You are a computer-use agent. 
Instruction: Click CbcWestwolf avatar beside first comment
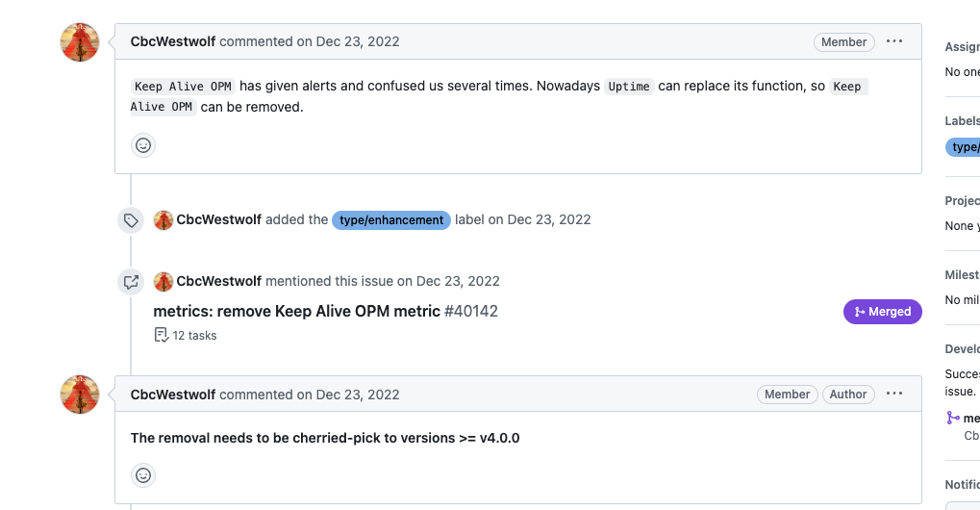click(x=81, y=42)
